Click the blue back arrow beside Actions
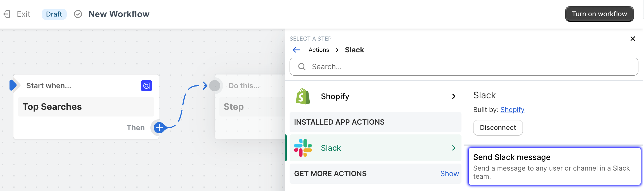Viewport: 644px width, 191px height. click(x=296, y=50)
